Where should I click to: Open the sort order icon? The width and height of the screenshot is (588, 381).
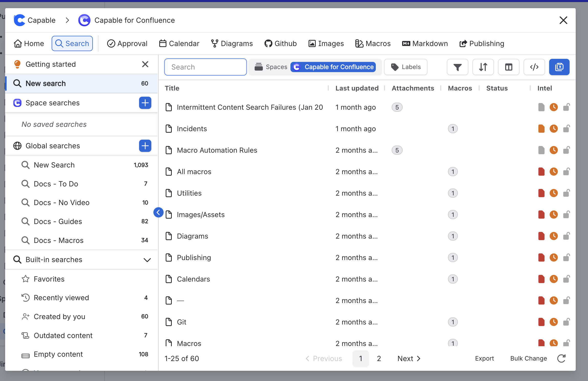[x=483, y=67]
